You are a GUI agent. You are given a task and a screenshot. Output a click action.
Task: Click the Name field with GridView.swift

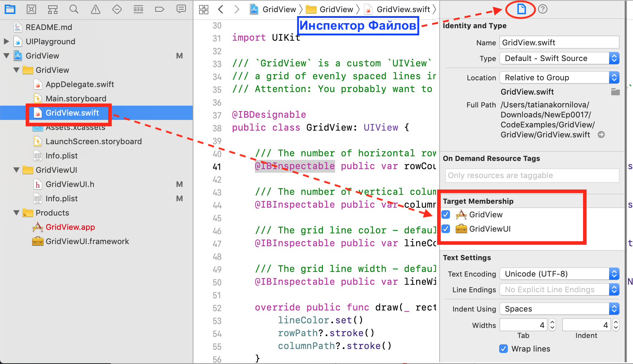[x=559, y=42]
